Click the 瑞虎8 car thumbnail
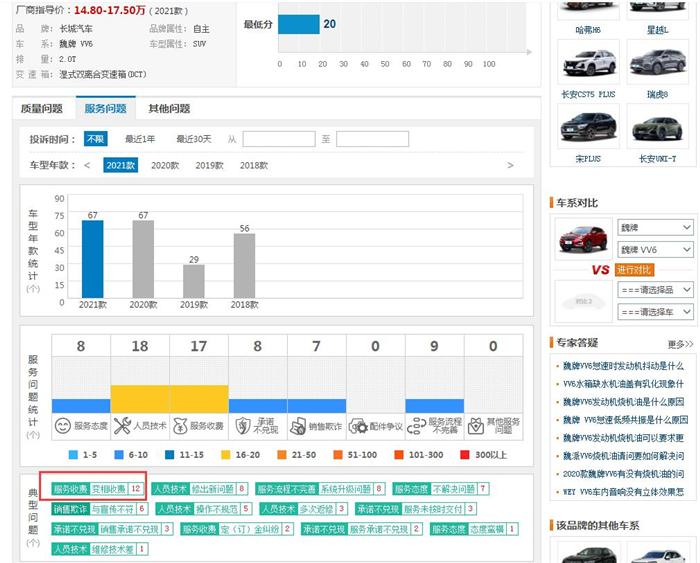Image resolution: width=700 pixels, height=563 pixels. coord(658,62)
